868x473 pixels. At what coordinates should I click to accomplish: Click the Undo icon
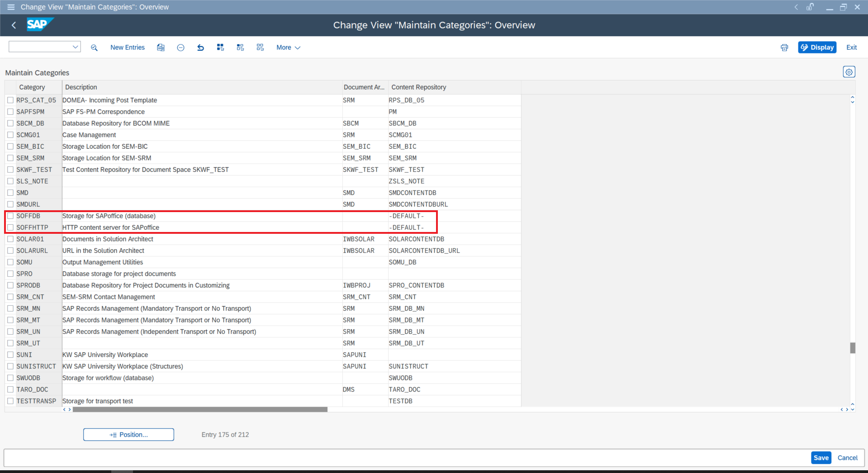click(x=200, y=47)
